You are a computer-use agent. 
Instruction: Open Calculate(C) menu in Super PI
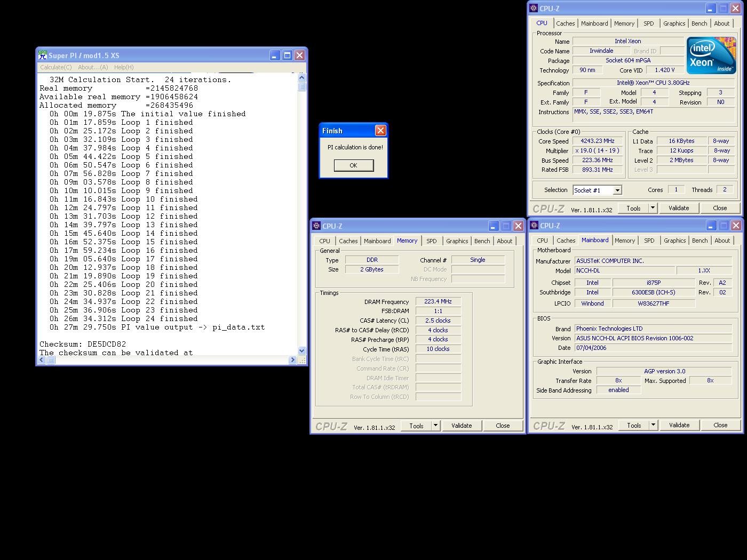[x=56, y=67]
